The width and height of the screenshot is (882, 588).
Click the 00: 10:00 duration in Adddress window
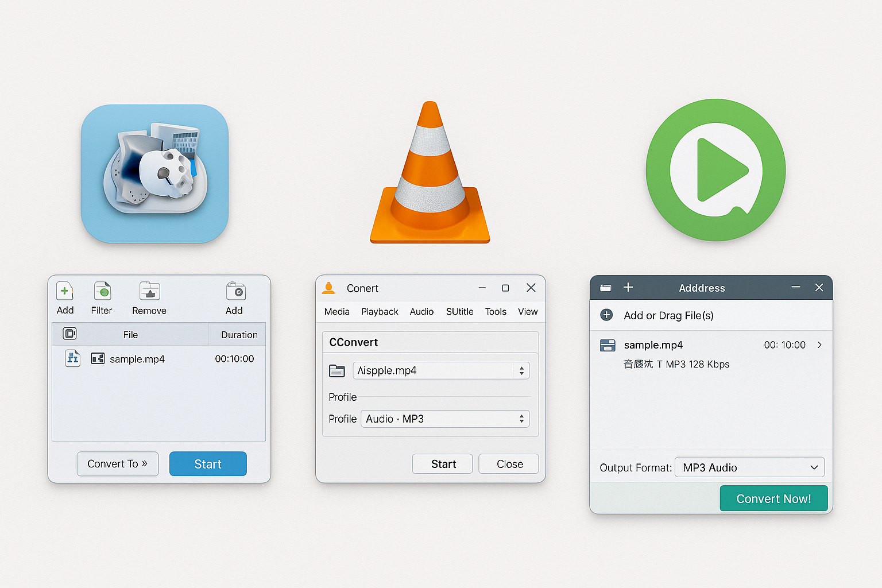(x=784, y=345)
